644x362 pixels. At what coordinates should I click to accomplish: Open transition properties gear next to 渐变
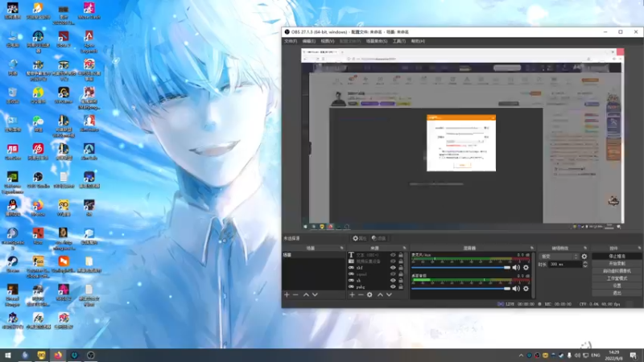click(x=584, y=257)
